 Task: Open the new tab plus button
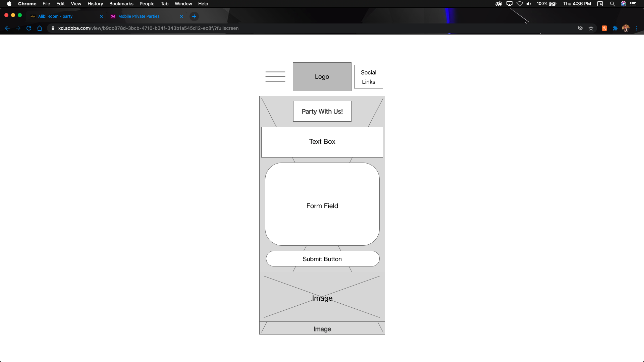click(x=194, y=16)
